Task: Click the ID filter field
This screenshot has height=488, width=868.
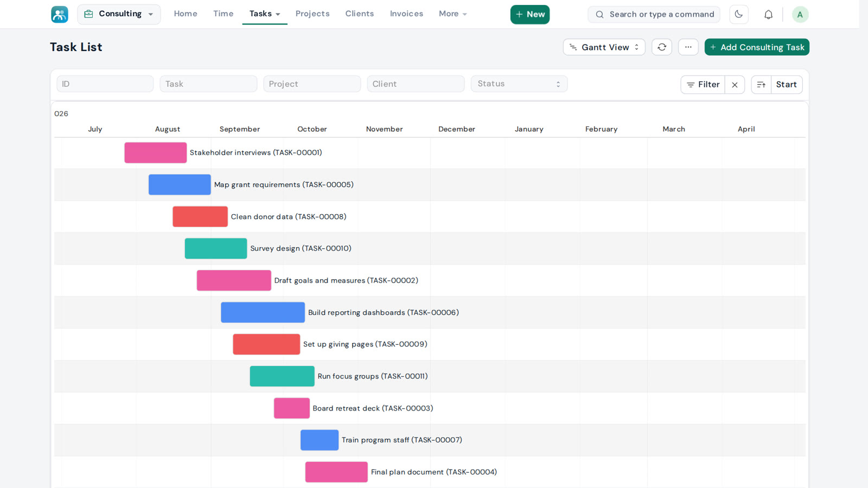Action: point(105,84)
